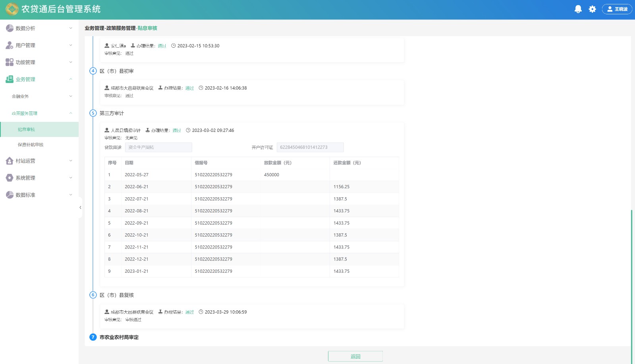This screenshot has width=635, height=364.
Task: Click the 贷款用途 input field
Action: coord(158,147)
